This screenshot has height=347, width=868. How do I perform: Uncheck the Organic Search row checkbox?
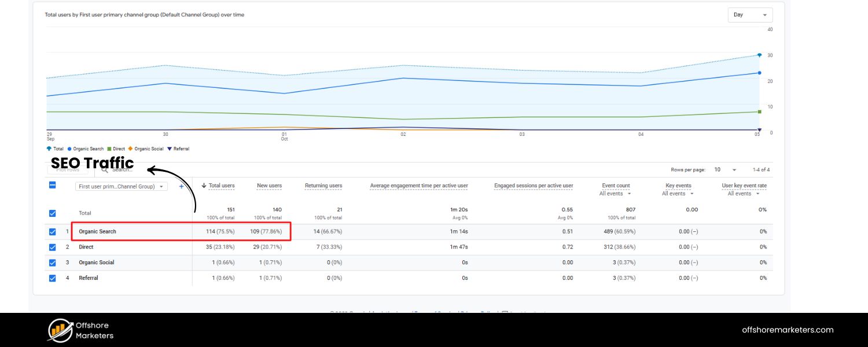point(52,231)
